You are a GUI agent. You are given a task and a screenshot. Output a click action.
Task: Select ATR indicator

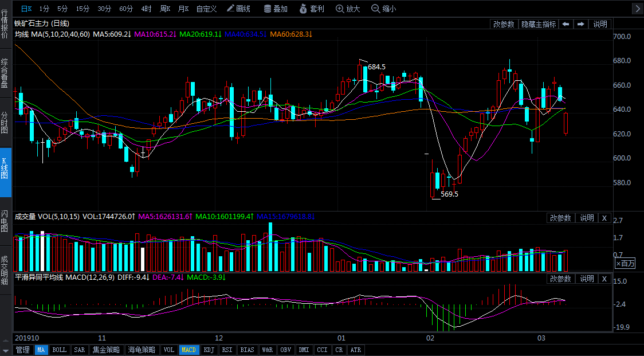[356, 350]
